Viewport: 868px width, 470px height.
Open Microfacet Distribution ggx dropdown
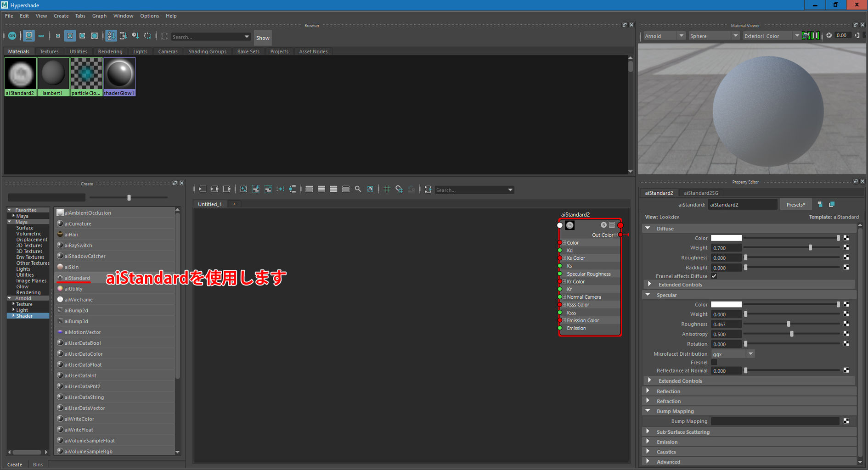tap(733, 354)
